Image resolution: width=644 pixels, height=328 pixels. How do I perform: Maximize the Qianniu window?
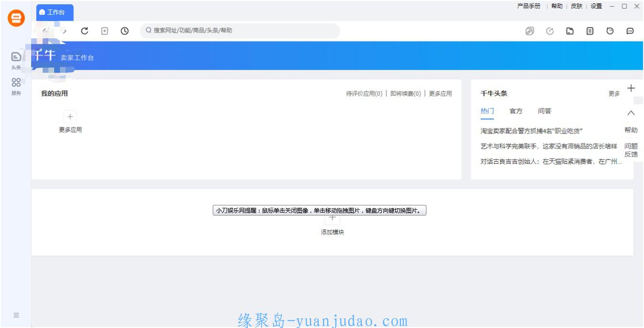[624, 6]
